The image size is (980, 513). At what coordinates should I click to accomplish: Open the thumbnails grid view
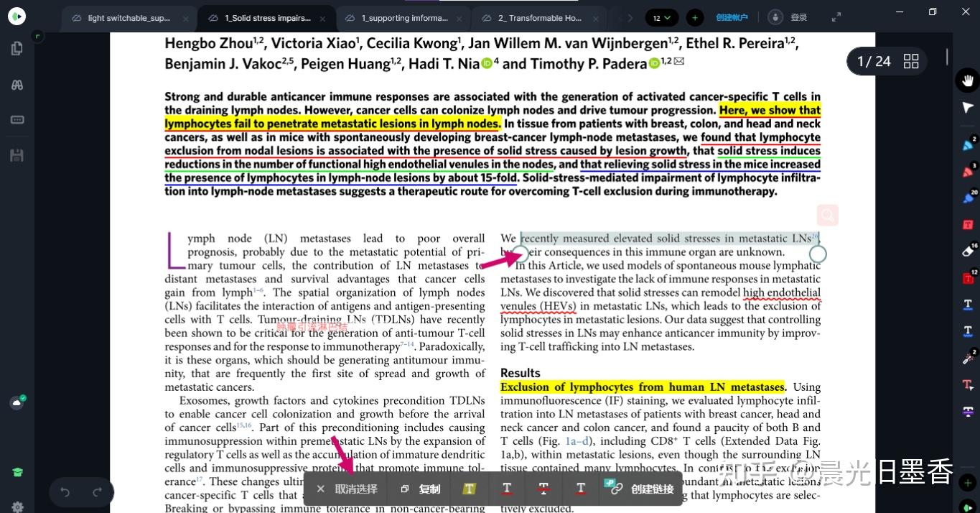coord(911,61)
